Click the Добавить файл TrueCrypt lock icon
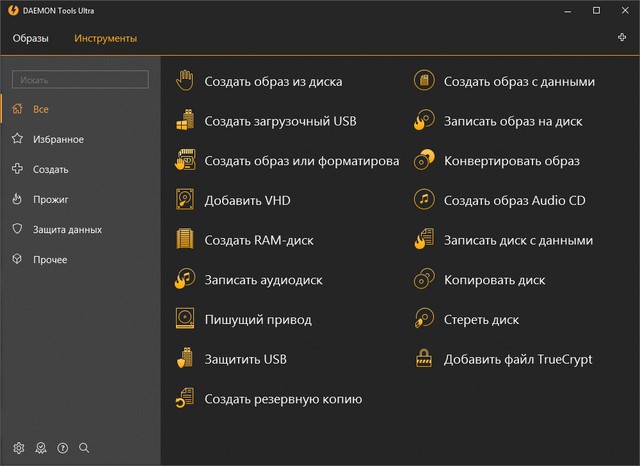 (424, 358)
